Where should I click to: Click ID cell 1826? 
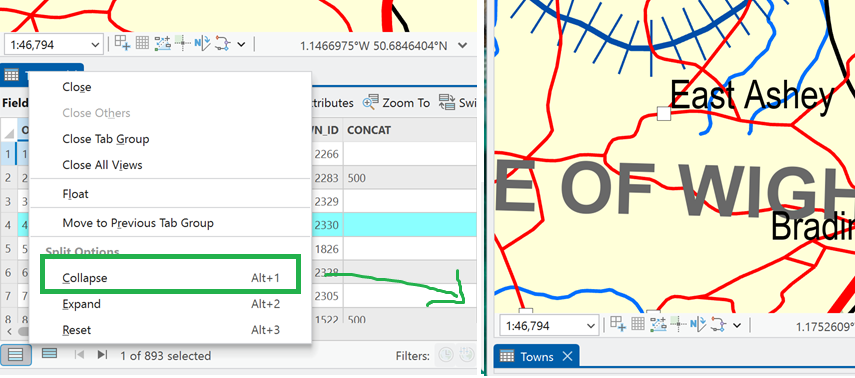[x=327, y=249]
